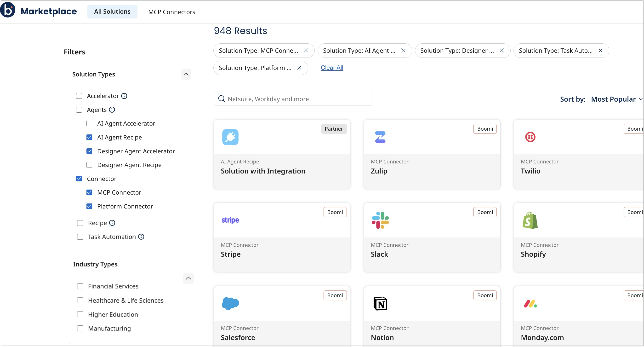Image resolution: width=644 pixels, height=347 pixels.
Task: Show info for Accelerator type
Action: click(x=124, y=96)
